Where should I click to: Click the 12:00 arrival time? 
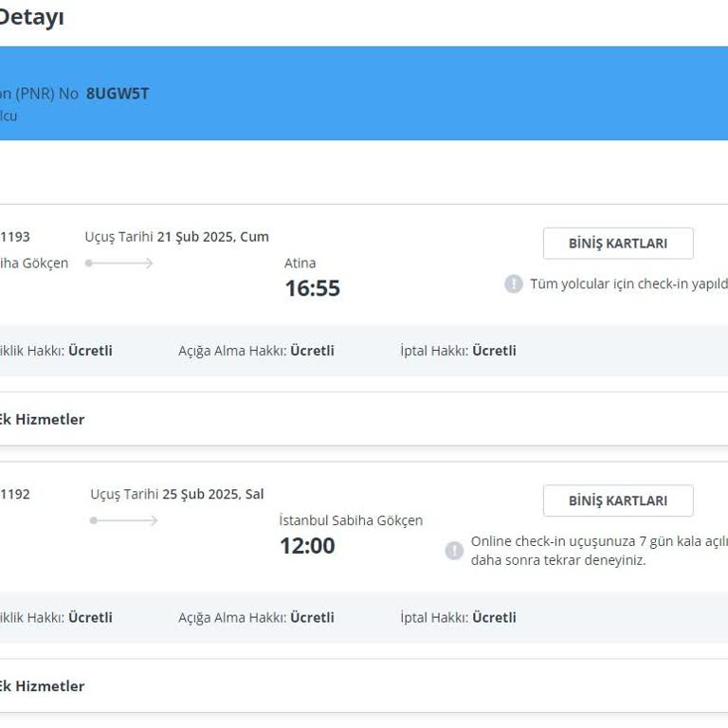[x=307, y=546]
